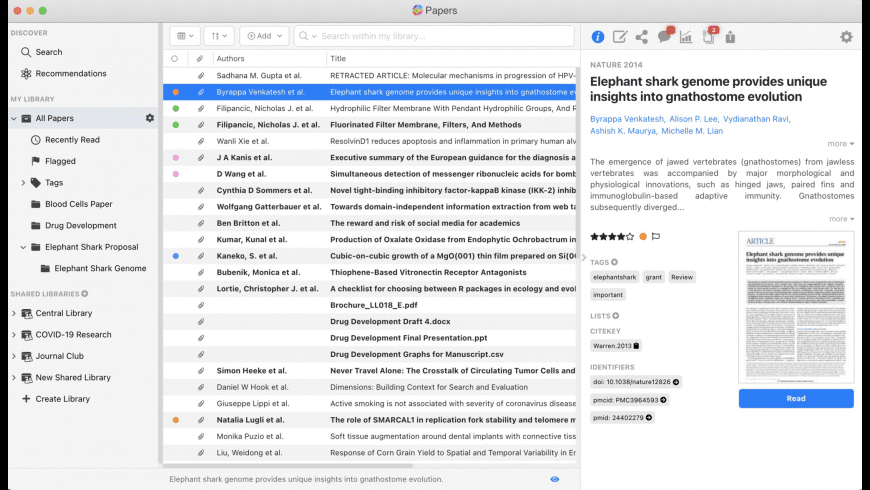Open the edit notes icon
870x490 pixels.
(x=620, y=37)
